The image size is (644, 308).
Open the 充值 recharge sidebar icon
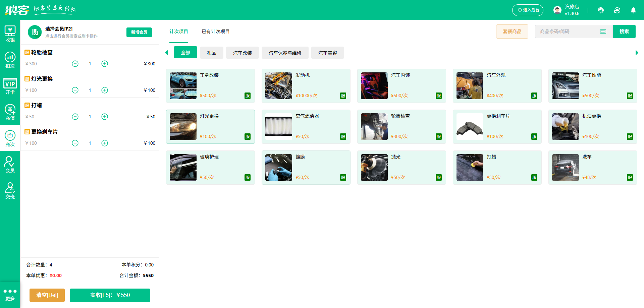pyautogui.click(x=10, y=112)
